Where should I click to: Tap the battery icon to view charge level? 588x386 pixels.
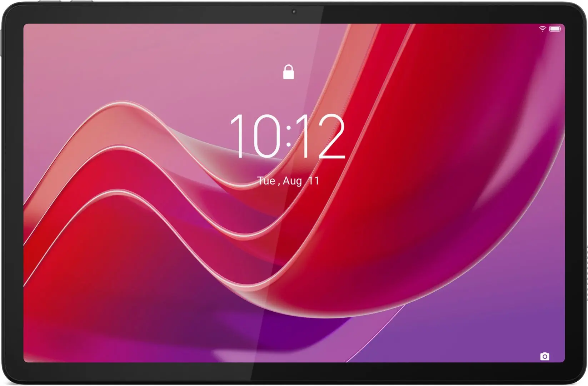pyautogui.click(x=556, y=29)
